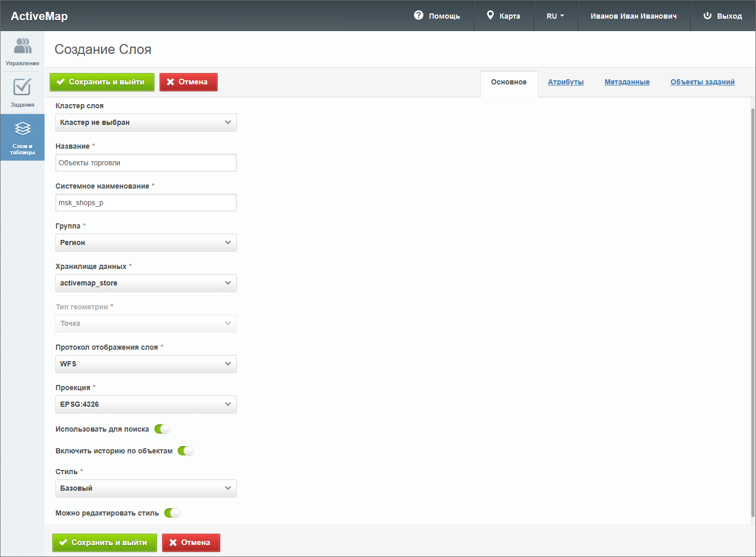
Task: Expand the Проекция EPSG:4326 dropdown
Action: click(146, 404)
